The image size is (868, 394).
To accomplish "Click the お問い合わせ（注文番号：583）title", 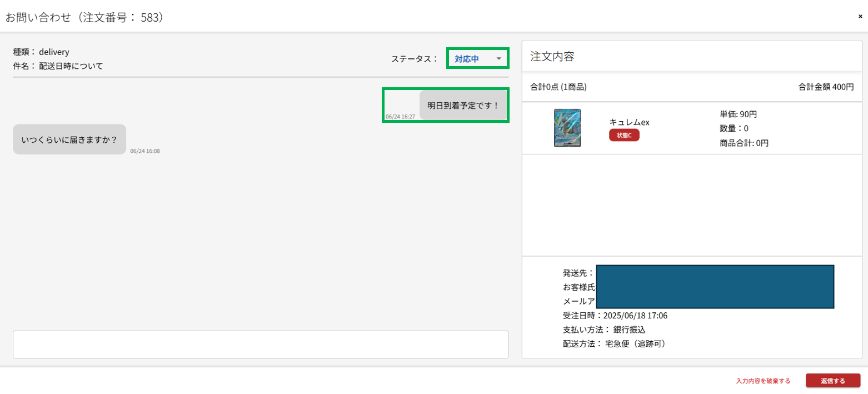I will click(x=84, y=17).
